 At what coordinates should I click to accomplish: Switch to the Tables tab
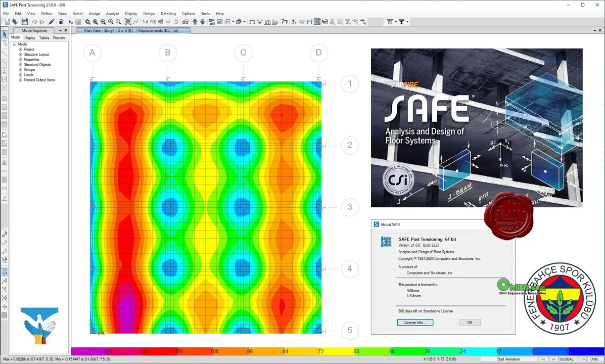point(44,38)
